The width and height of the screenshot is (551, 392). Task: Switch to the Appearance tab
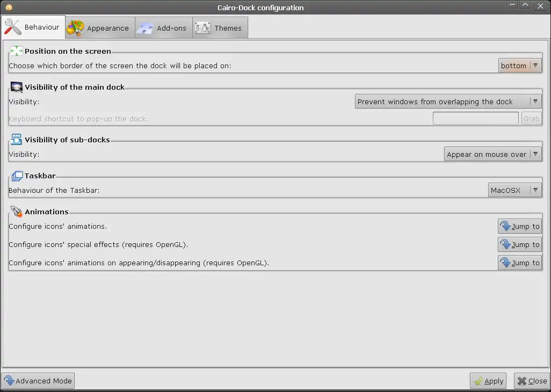tap(100, 28)
